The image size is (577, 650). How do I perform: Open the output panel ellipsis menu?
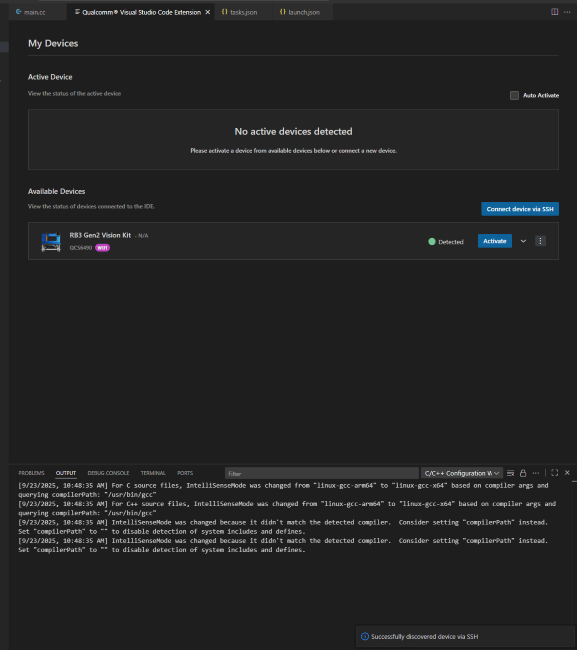536,473
